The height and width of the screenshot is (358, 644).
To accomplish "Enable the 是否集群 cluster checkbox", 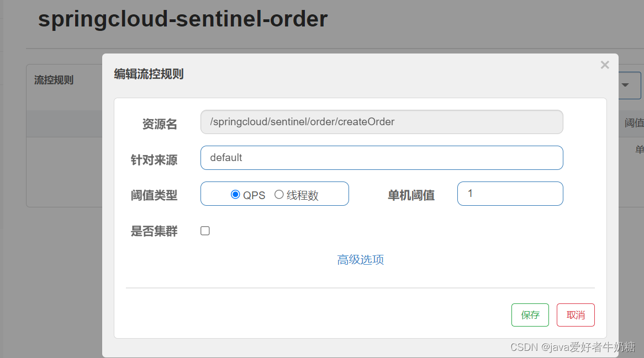I will 205,231.
